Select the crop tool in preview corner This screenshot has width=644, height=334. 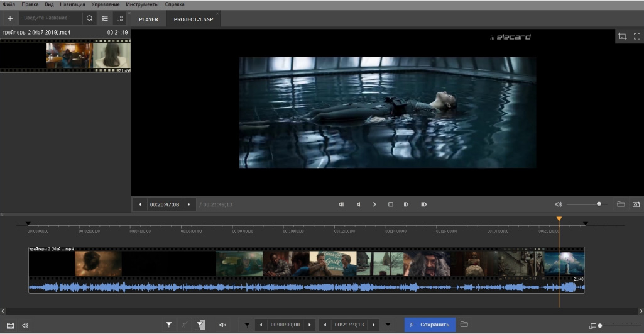click(x=622, y=36)
